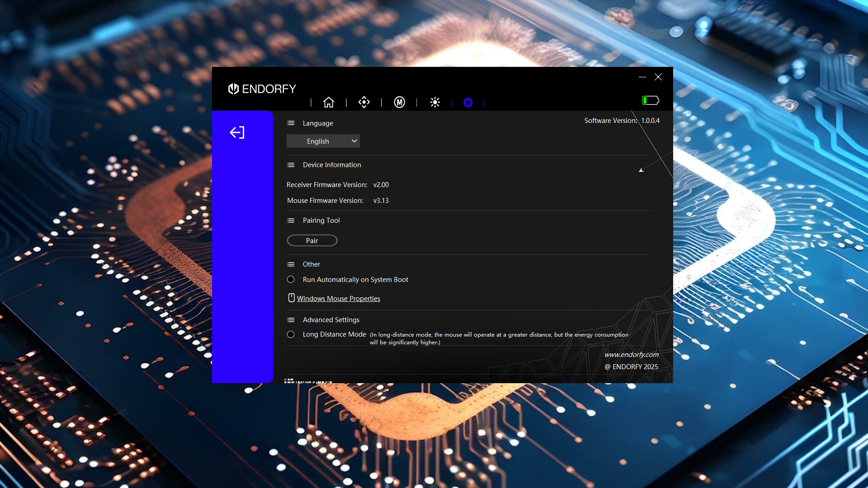Click the Language dropdown chevron arrow
This screenshot has width=868, height=488.
[354, 141]
